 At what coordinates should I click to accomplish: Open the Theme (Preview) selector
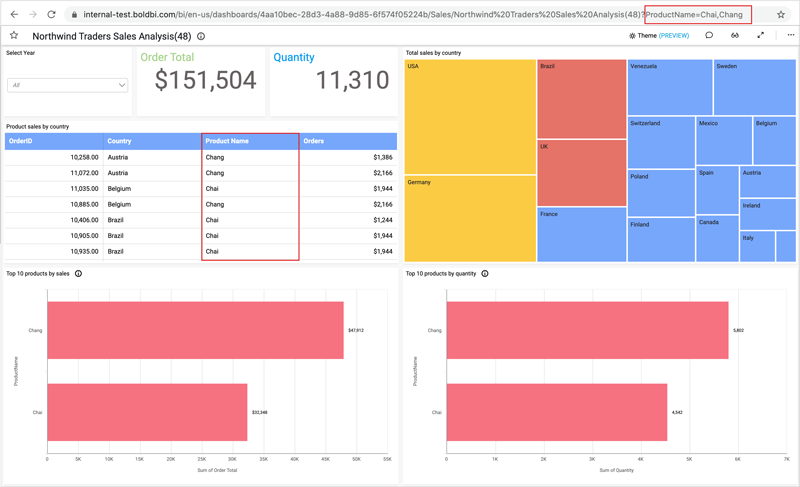coord(660,36)
